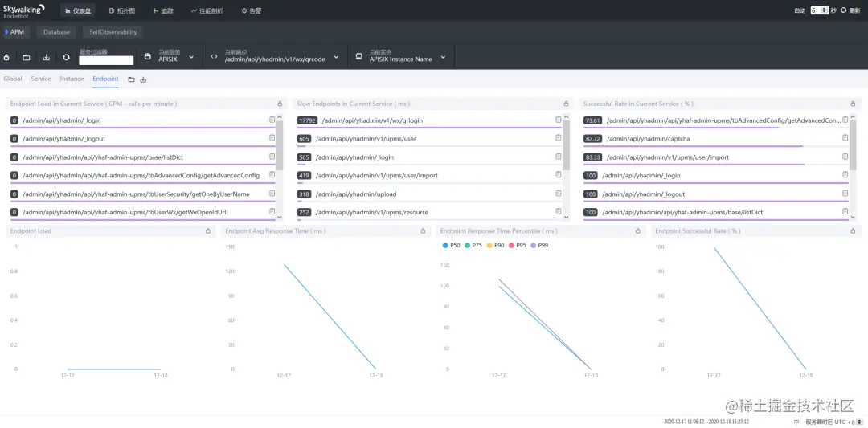Toggle the P50 legend series
The height and width of the screenshot is (428, 868).
(452, 245)
